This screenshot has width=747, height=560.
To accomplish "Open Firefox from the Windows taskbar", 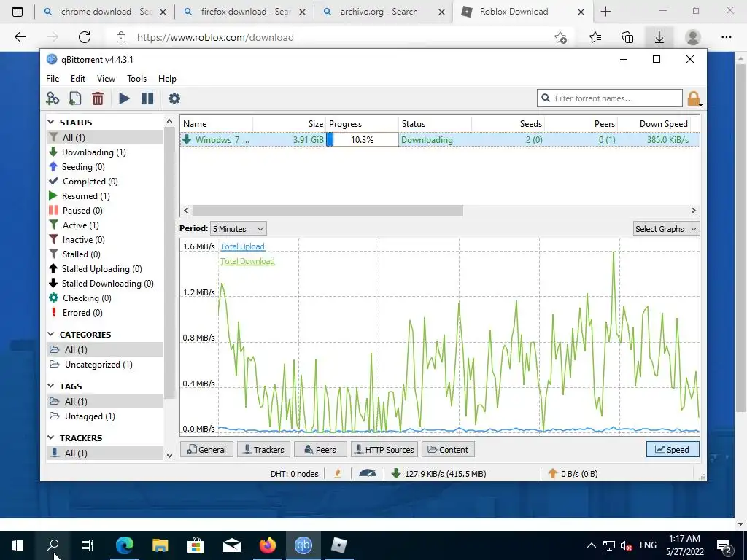I will click(x=268, y=545).
